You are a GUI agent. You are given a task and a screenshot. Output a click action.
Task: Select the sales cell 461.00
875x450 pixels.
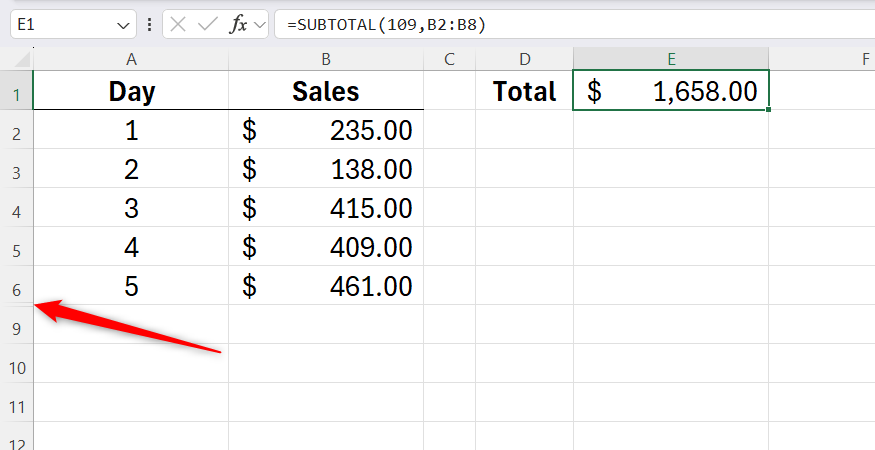point(326,285)
